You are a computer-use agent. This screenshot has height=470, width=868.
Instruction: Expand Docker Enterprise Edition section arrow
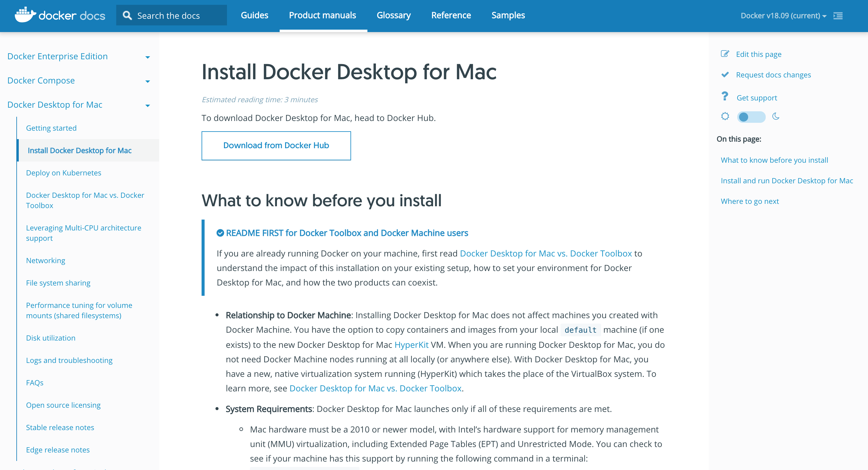148,57
